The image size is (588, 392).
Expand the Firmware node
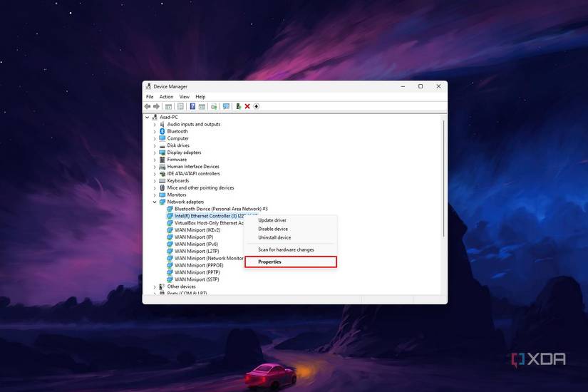tap(155, 160)
